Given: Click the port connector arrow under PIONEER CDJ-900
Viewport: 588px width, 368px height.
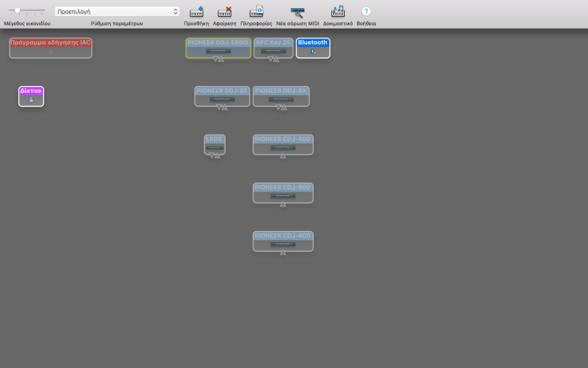Looking at the screenshot, I should [283, 205].
